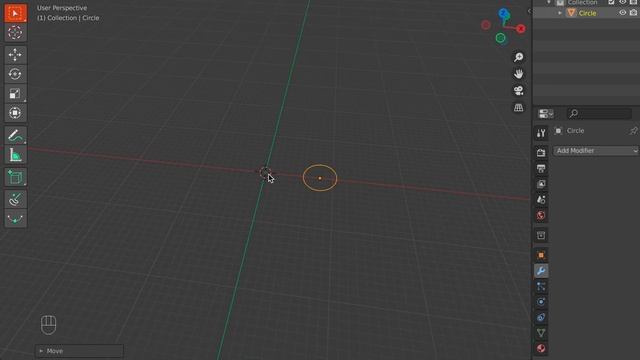640x360 pixels.
Task: Activate the 3D Cursor tool
Action: pos(16,32)
